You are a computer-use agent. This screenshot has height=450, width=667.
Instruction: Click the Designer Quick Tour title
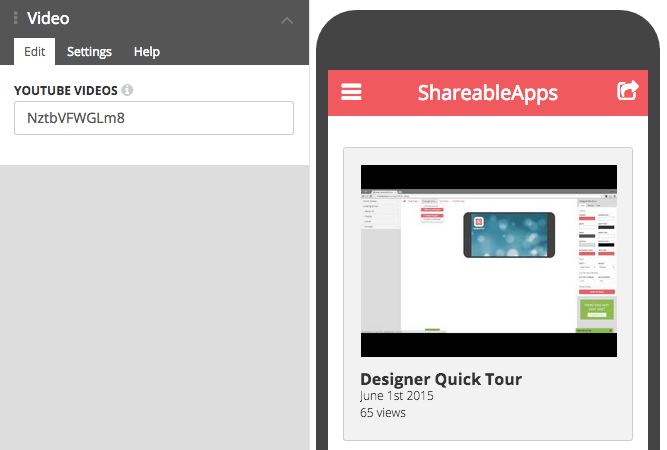441,379
